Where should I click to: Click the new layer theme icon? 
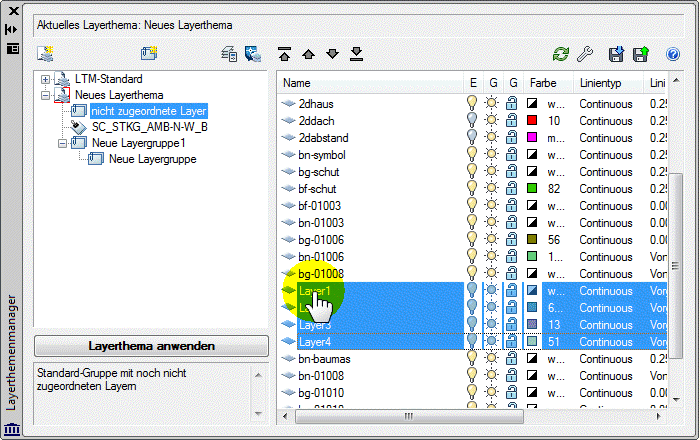[x=46, y=54]
